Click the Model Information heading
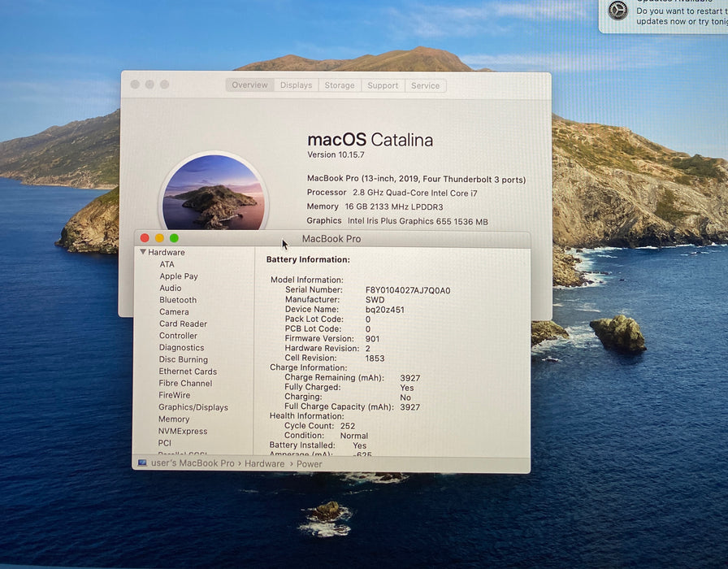728x569 pixels. [x=307, y=280]
